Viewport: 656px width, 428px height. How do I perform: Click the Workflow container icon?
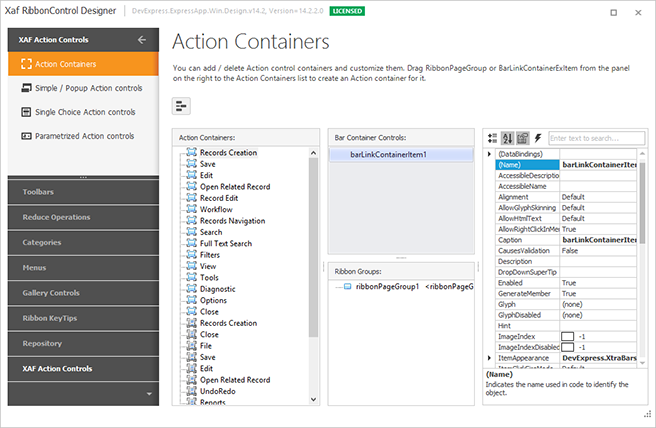(191, 210)
